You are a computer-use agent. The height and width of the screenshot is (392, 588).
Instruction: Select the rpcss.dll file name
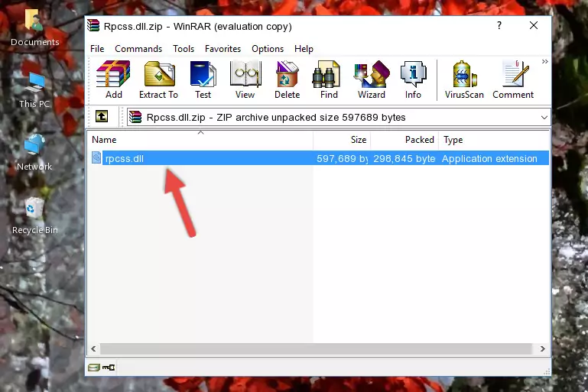coord(125,158)
